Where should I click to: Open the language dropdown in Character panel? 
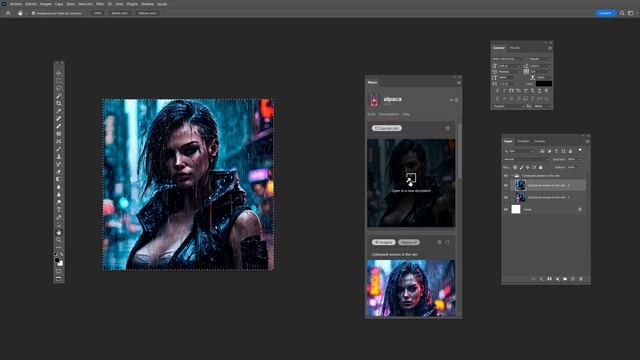coord(509,106)
